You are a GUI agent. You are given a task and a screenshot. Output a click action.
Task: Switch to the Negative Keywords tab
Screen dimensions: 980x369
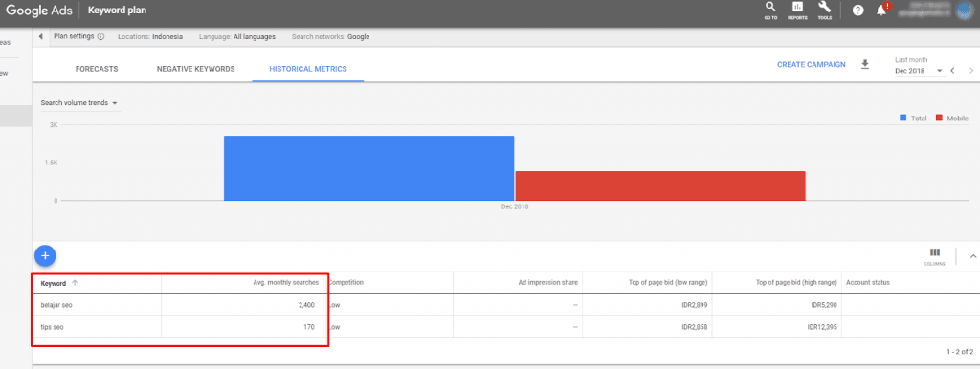(x=195, y=69)
